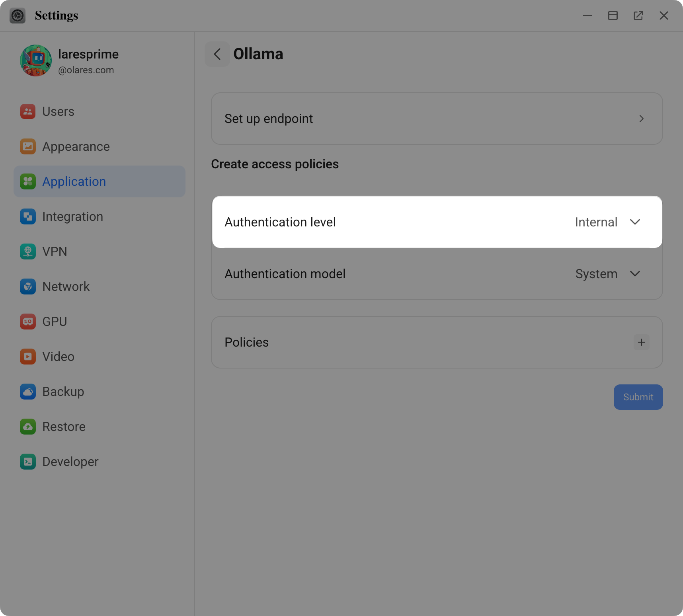The width and height of the screenshot is (683, 616).
Task: Go back using the arrow next to Ollama
Action: point(217,54)
